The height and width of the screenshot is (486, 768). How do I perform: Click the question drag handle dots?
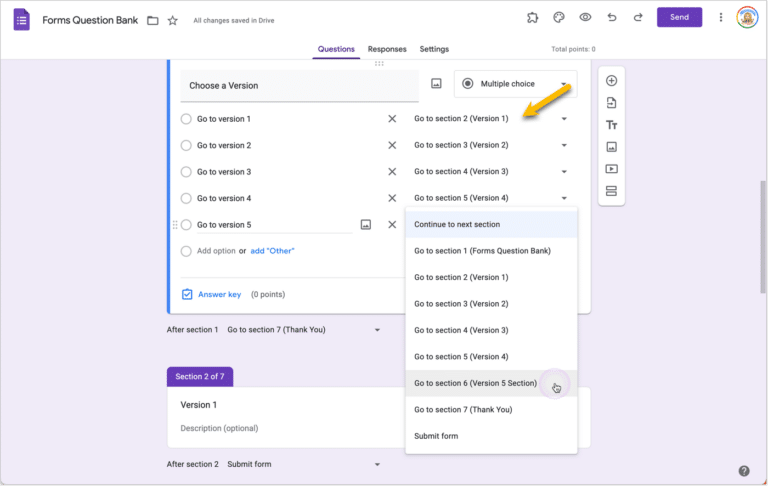[x=379, y=64]
